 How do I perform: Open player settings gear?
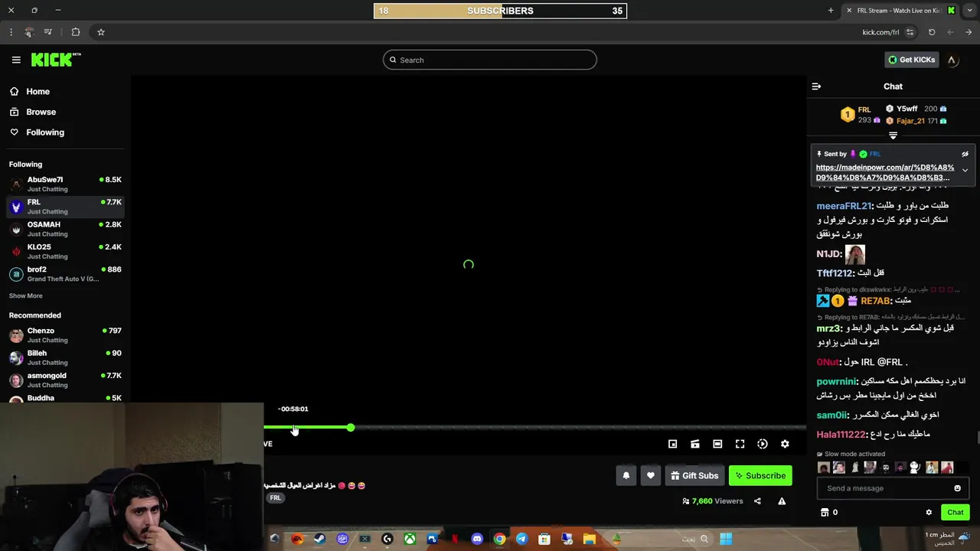785,444
